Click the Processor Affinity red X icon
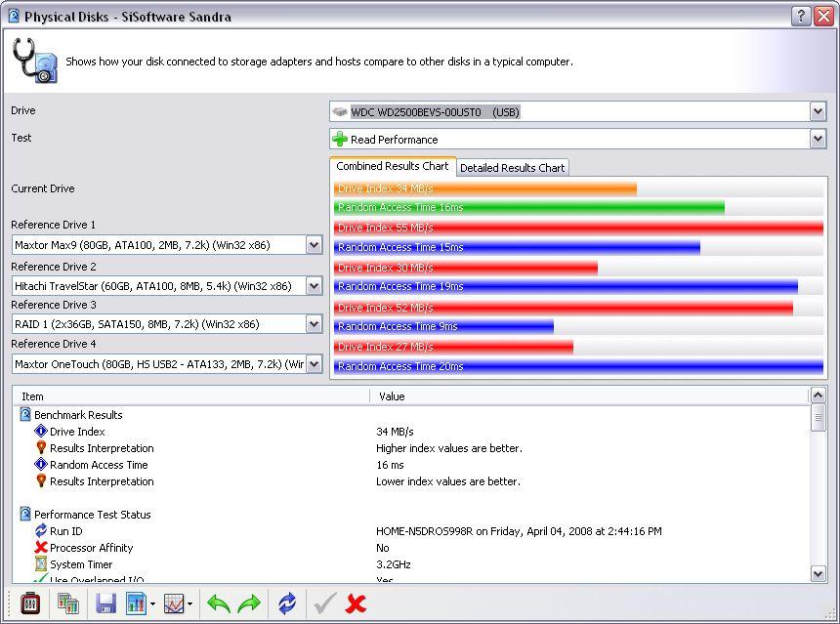 click(41, 548)
